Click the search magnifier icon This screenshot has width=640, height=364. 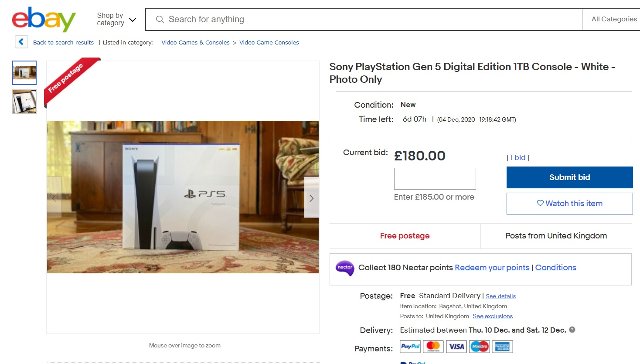pos(160,19)
